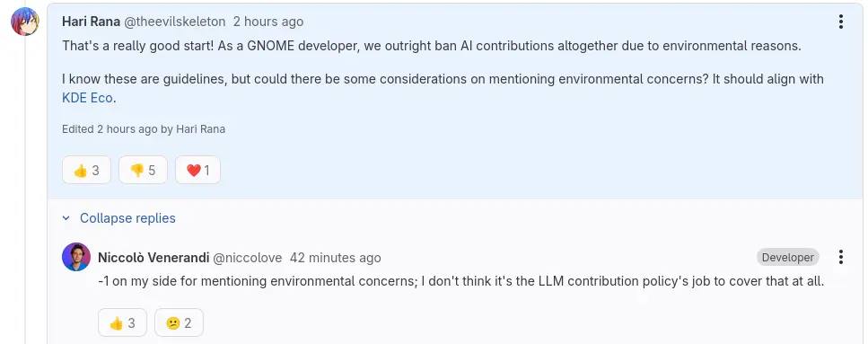Click the 2 hours ago timestamp
Viewport: 868px width, 344px height.
point(267,22)
